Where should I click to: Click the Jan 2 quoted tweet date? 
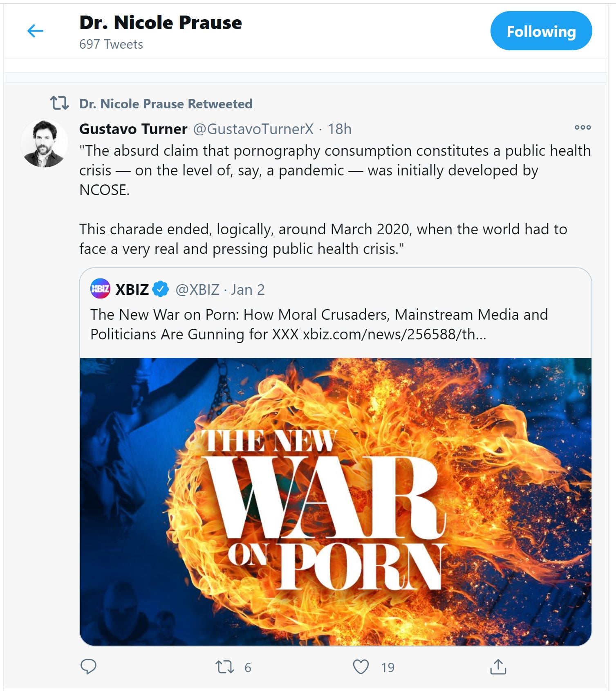(248, 290)
